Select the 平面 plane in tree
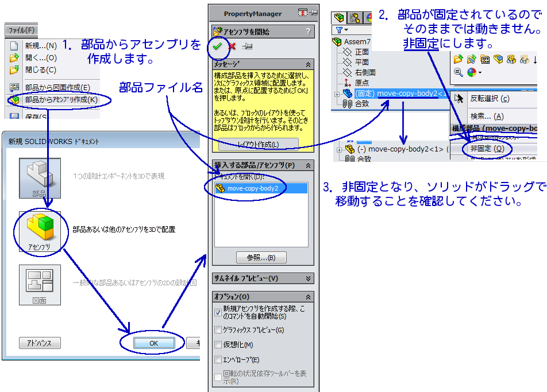Screen dimensions: 547x392 [362, 62]
